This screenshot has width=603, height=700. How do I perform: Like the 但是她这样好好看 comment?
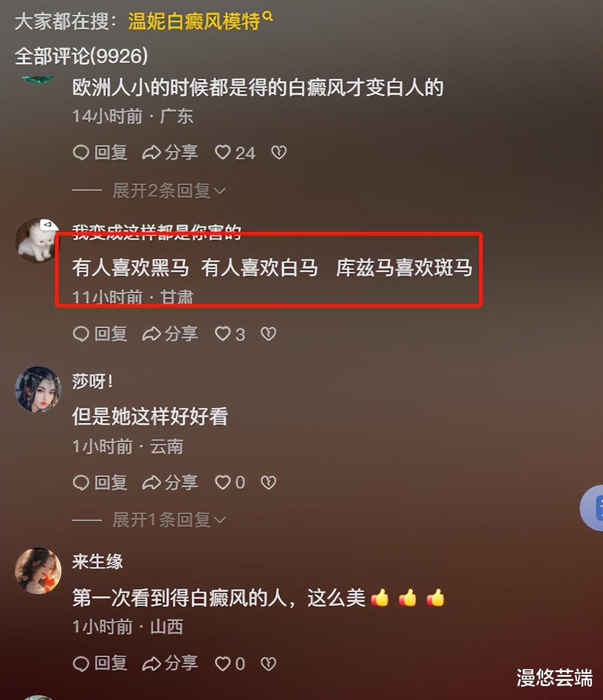230,483
